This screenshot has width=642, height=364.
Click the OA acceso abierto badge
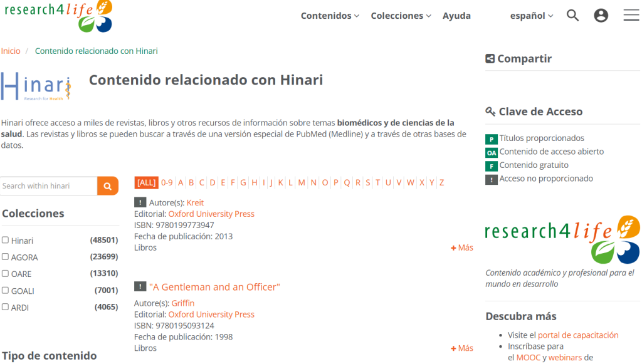pos(492,152)
